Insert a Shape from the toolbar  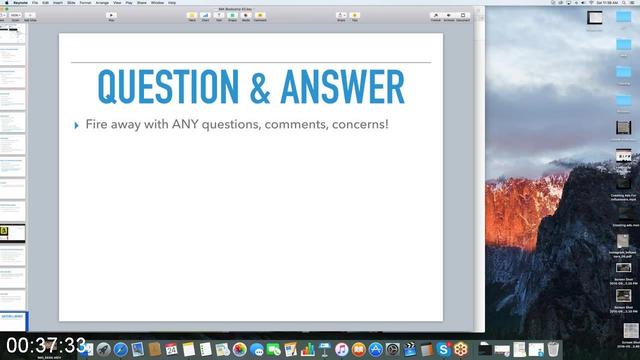[x=232, y=16]
